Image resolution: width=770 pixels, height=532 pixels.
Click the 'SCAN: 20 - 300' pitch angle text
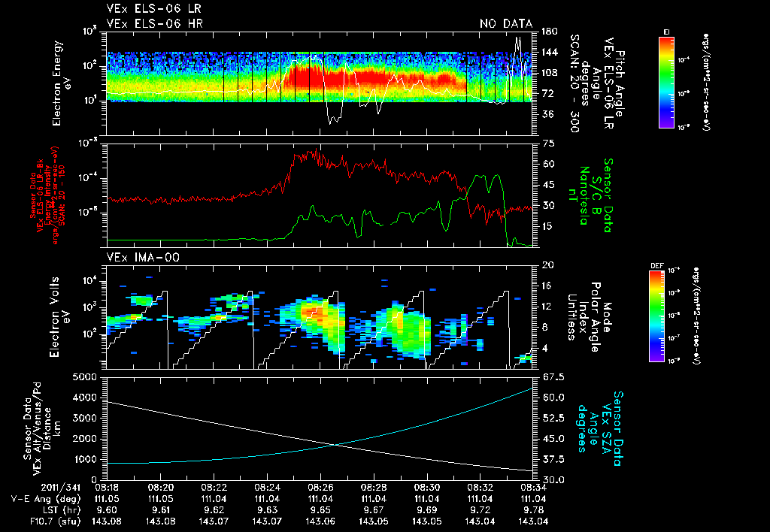[x=574, y=83]
